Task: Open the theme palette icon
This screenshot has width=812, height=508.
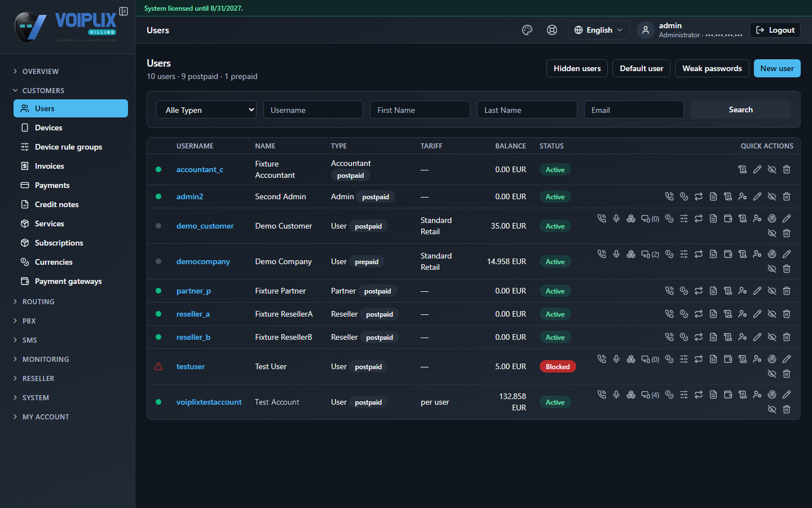Action: pyautogui.click(x=527, y=30)
